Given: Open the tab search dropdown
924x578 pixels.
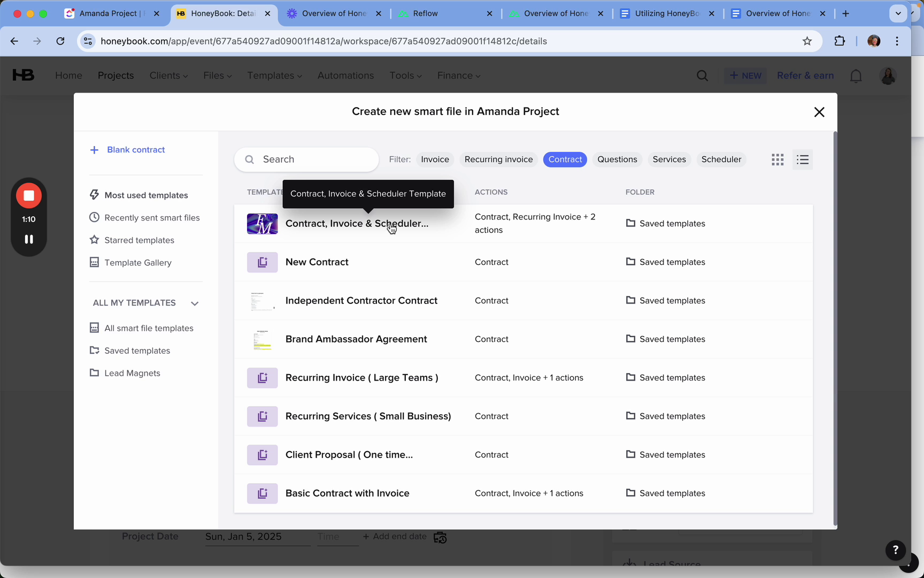Looking at the screenshot, I should (x=898, y=13).
